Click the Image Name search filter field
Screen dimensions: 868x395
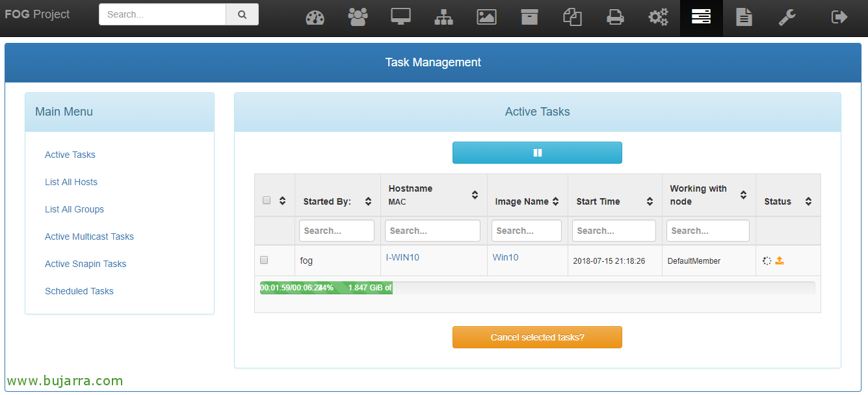click(526, 231)
